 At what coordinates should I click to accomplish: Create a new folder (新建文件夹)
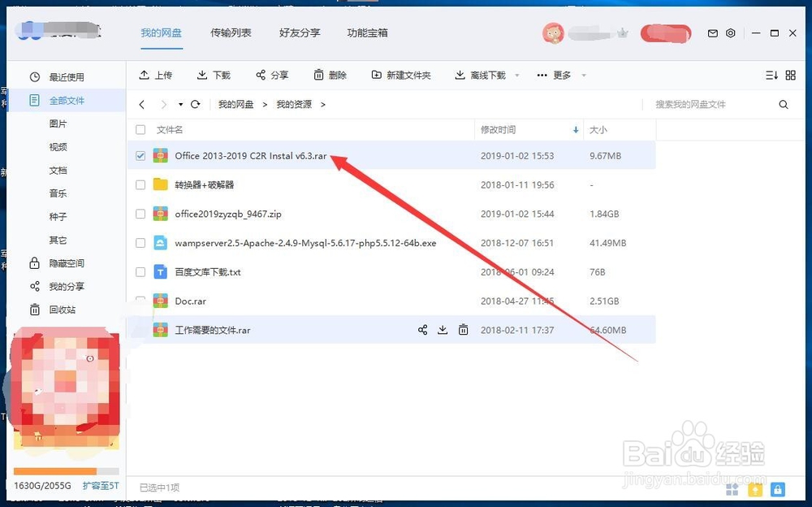[x=401, y=76]
